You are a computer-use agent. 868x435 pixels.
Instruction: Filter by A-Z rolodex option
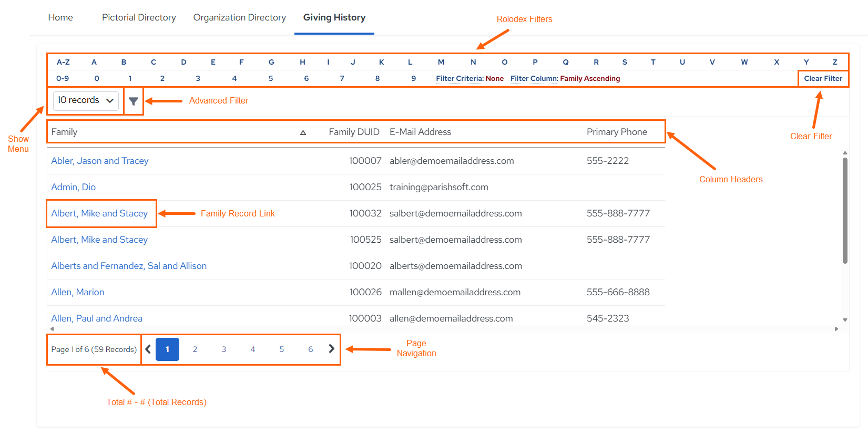[63, 62]
